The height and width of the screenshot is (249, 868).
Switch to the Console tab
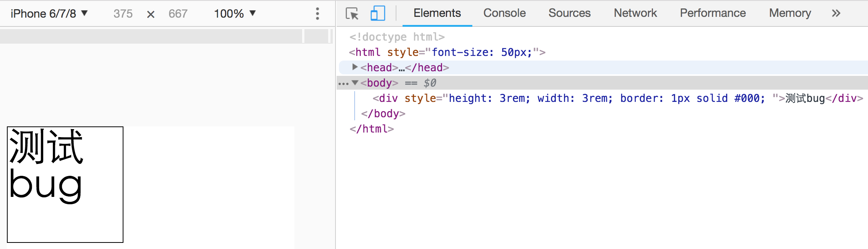tap(505, 13)
